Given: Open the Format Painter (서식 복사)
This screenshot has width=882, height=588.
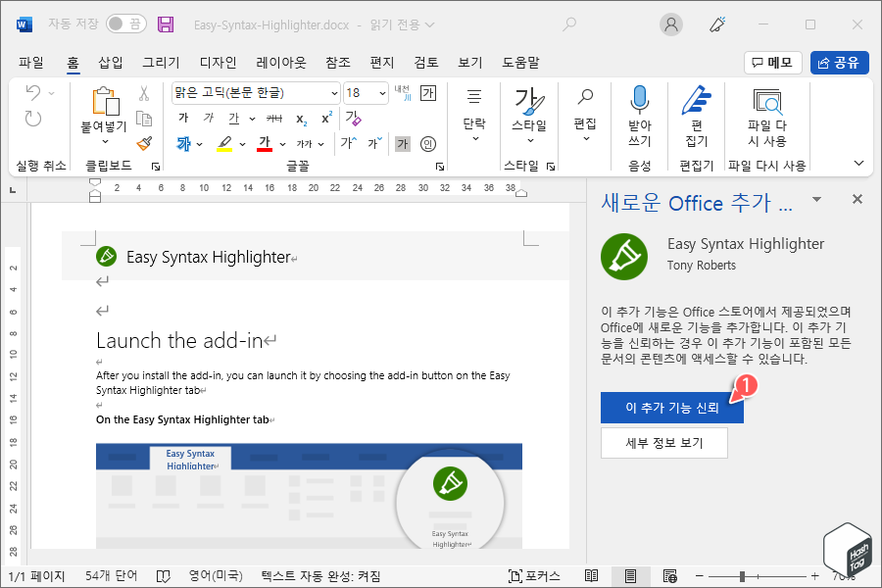Looking at the screenshot, I should pos(144,144).
